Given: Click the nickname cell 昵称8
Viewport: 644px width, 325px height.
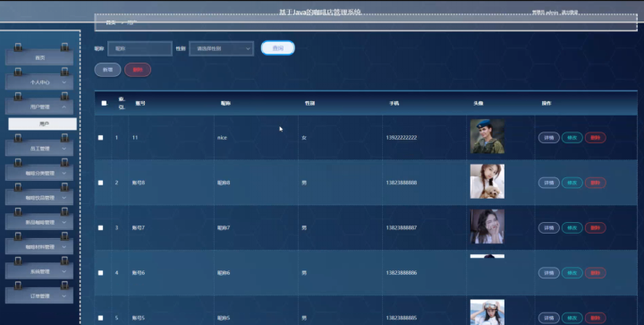Looking at the screenshot, I should pyautogui.click(x=224, y=183).
